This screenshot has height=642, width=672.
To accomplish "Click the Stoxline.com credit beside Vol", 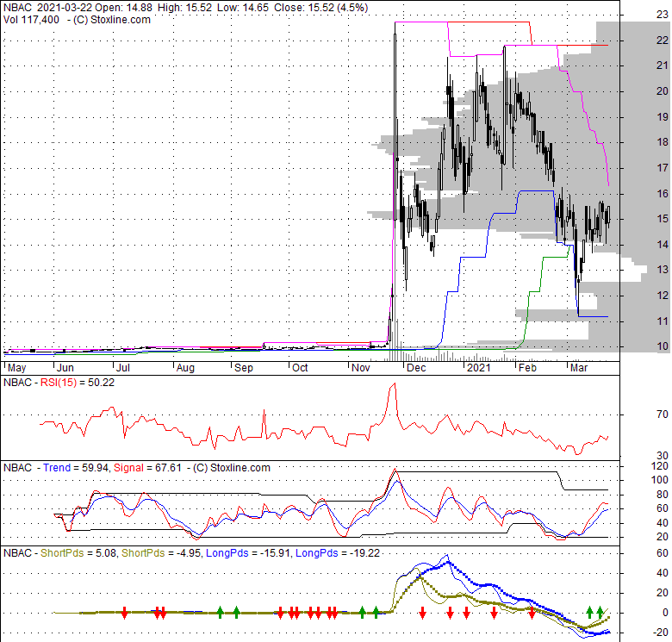I will pos(112,20).
